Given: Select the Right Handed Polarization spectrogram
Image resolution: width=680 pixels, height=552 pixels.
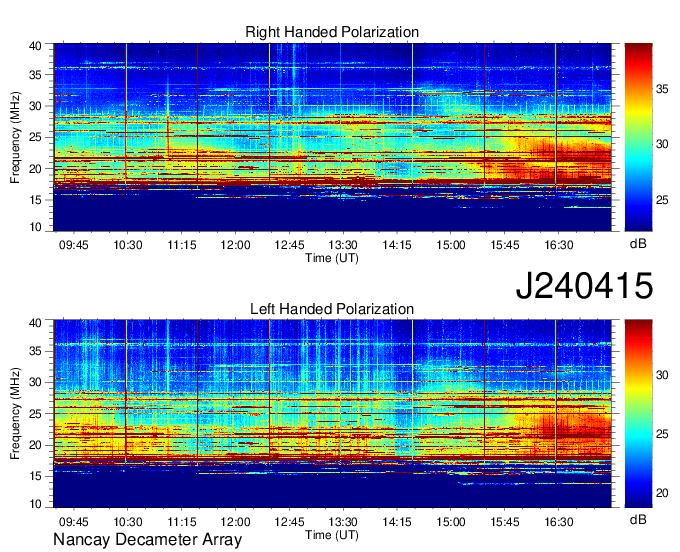Looking at the screenshot, I should pyautogui.click(x=332, y=137).
